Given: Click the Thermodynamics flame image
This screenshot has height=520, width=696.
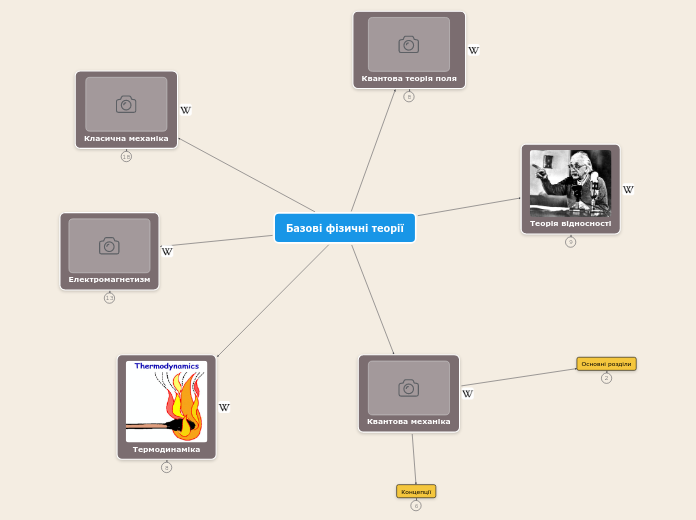Looking at the screenshot, I should 166,402.
